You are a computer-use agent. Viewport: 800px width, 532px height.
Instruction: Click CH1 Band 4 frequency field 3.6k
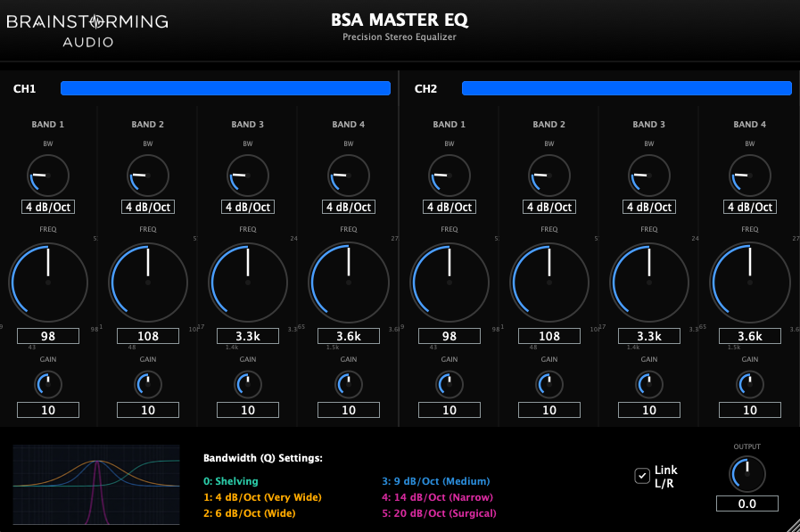349,336
